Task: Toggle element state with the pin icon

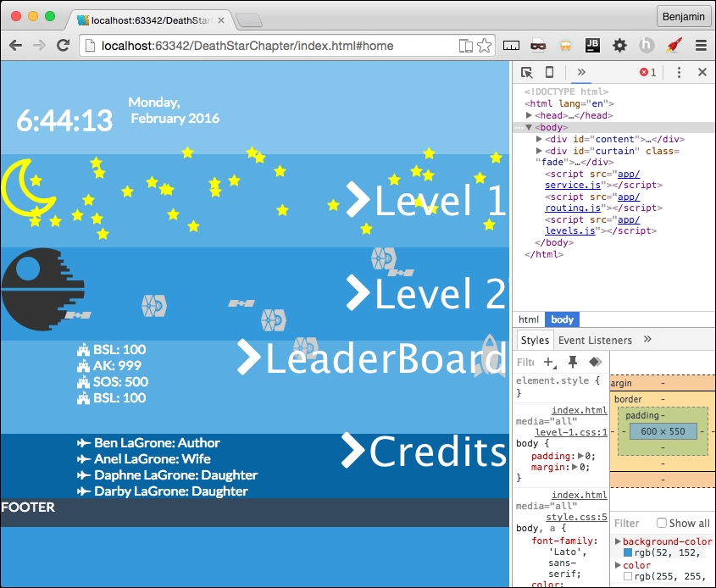Action: pyautogui.click(x=573, y=363)
